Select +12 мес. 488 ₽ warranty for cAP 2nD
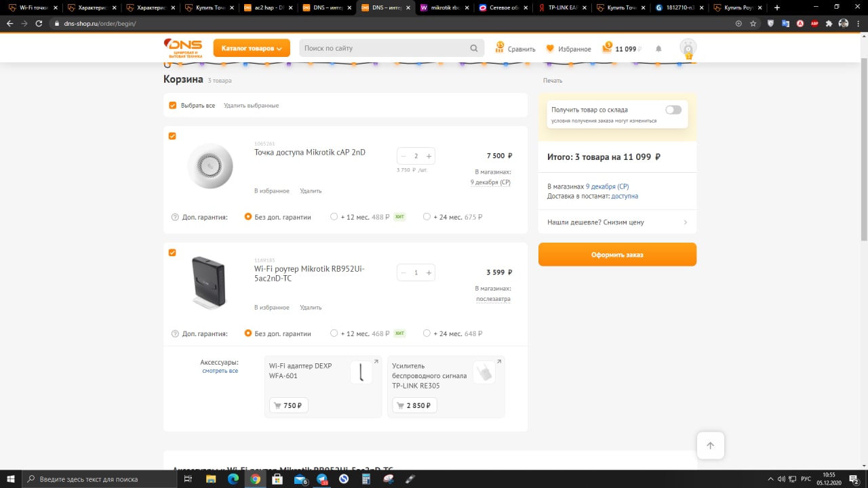Image resolution: width=868 pixels, height=488 pixels. click(x=334, y=217)
